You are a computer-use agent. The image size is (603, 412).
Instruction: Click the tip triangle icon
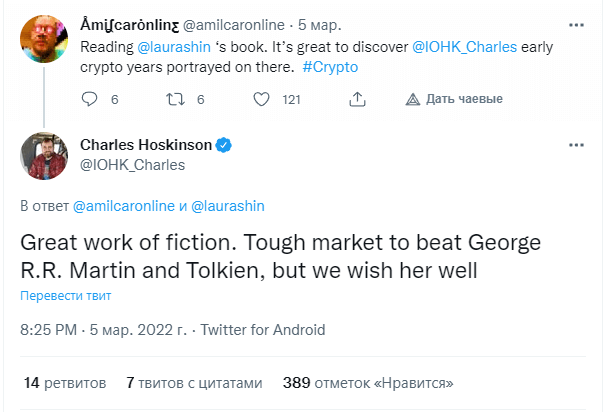pyautogui.click(x=413, y=99)
